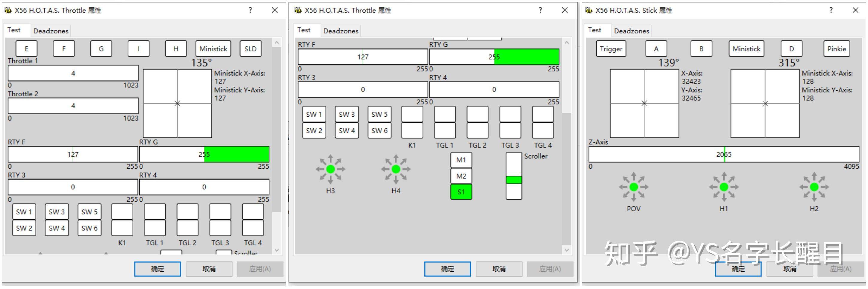Select the Test tab in the Stick window
The image size is (868, 289).
point(594,30)
